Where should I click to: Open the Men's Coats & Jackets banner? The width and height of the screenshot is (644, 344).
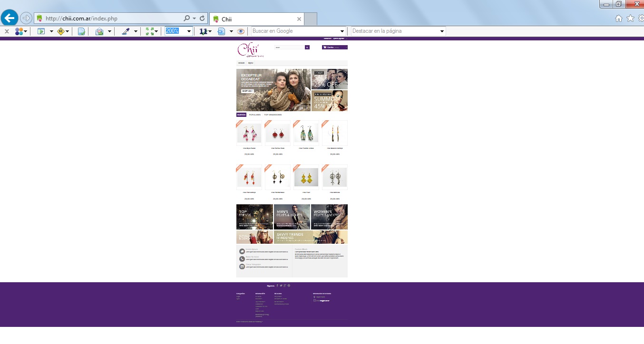pos(292,217)
